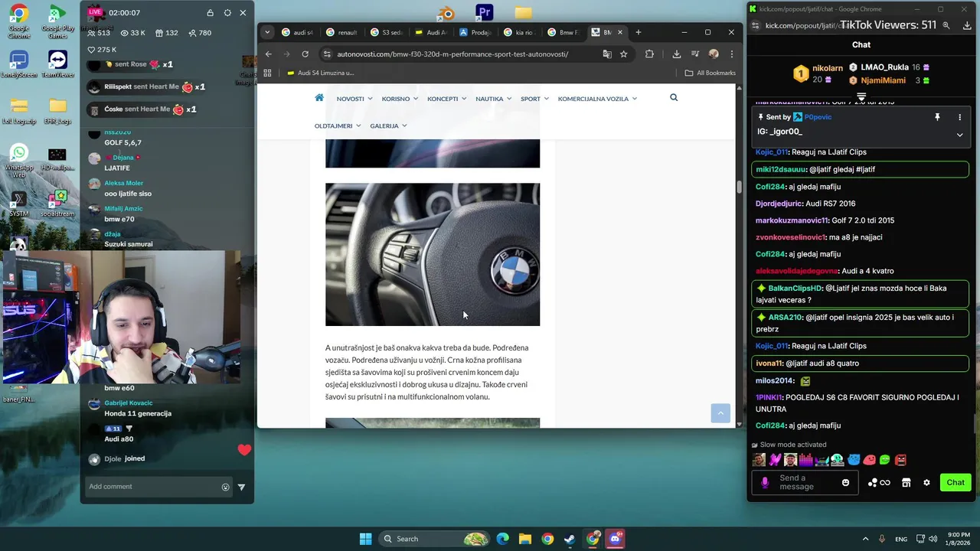Viewport: 980px width, 551px height.
Task: Switch to the 'Bmw F' Google Chrome tab
Action: pyautogui.click(x=564, y=32)
